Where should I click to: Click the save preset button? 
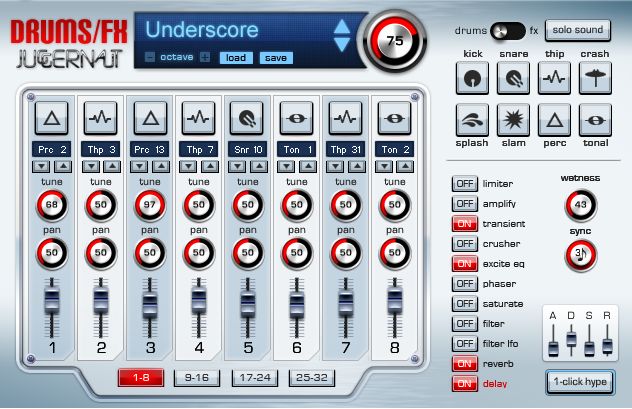tap(276, 58)
